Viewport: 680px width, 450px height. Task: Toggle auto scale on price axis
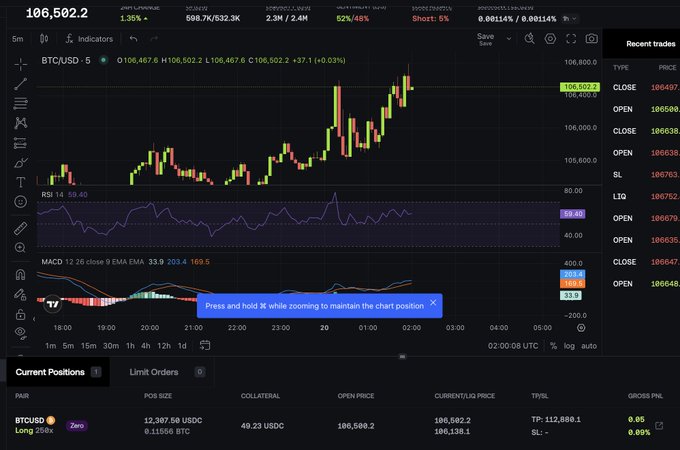[589, 346]
